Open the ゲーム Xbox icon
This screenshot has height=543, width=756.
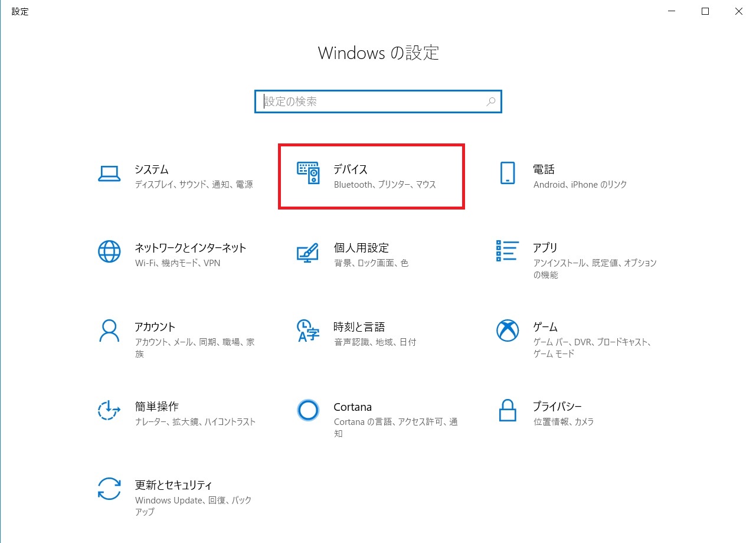click(508, 331)
